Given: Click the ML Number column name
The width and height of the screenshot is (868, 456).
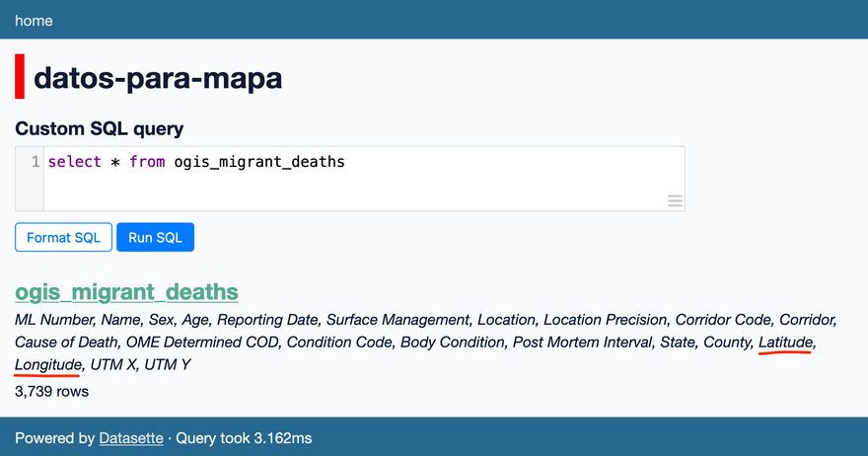Looking at the screenshot, I should tap(54, 320).
